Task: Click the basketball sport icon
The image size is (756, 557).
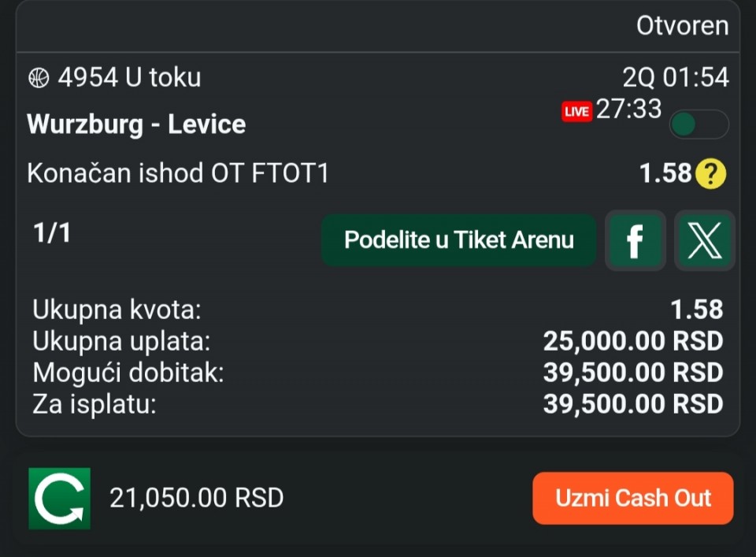Action: pyautogui.click(x=39, y=78)
